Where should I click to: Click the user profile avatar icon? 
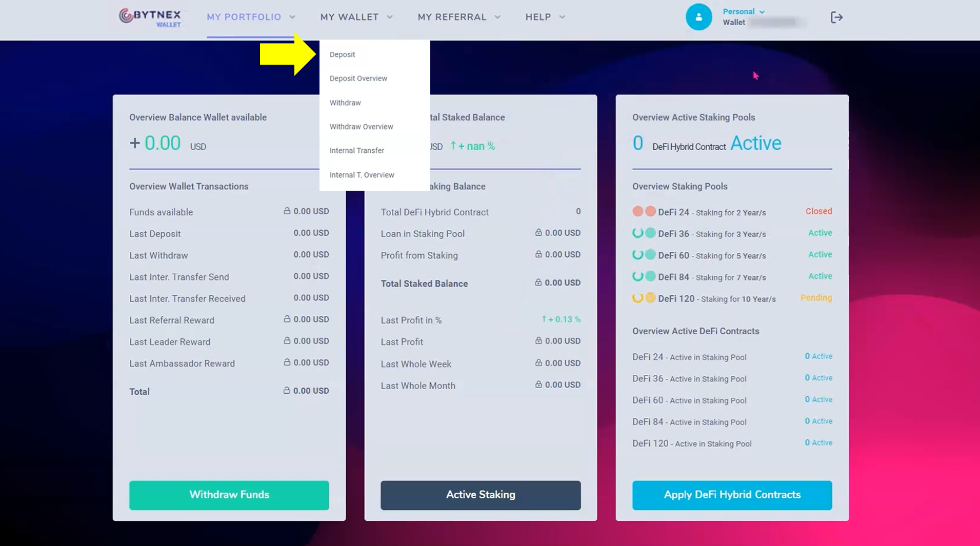(x=698, y=17)
